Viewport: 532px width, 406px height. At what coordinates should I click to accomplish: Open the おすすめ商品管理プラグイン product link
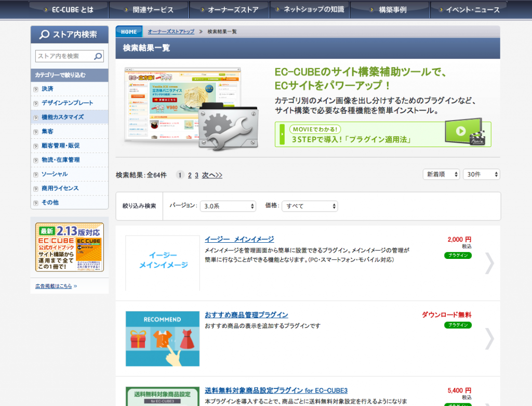(246, 315)
